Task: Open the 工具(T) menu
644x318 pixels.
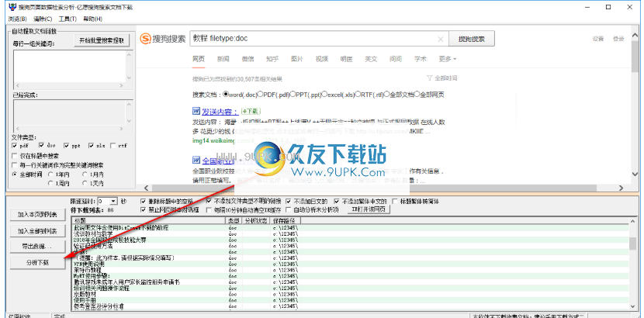Action: point(68,19)
